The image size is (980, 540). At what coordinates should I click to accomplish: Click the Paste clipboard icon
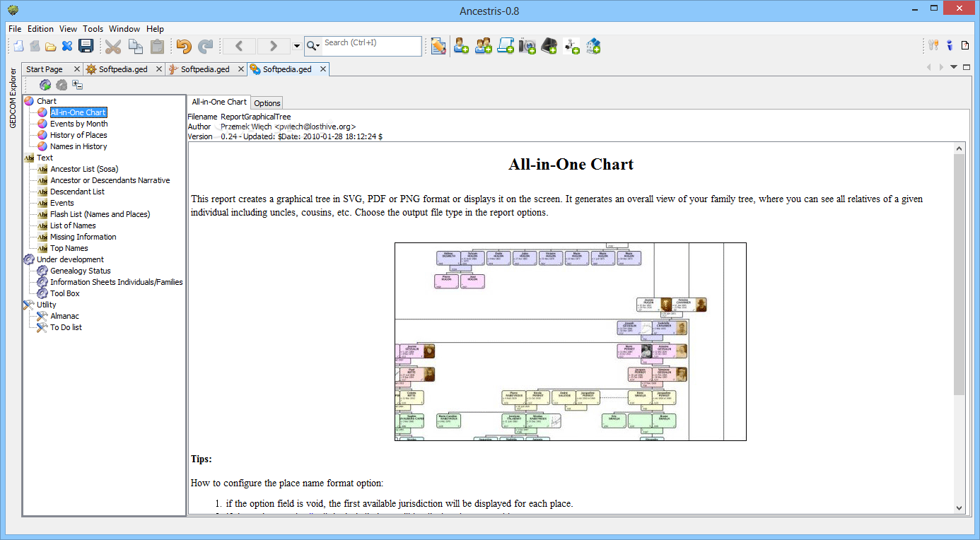click(157, 46)
